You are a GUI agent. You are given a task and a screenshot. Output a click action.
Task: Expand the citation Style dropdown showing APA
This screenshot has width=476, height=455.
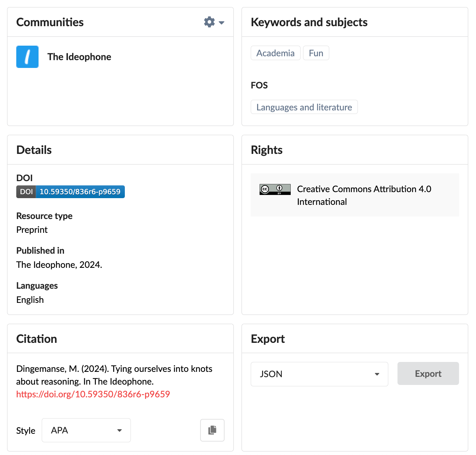tap(86, 430)
